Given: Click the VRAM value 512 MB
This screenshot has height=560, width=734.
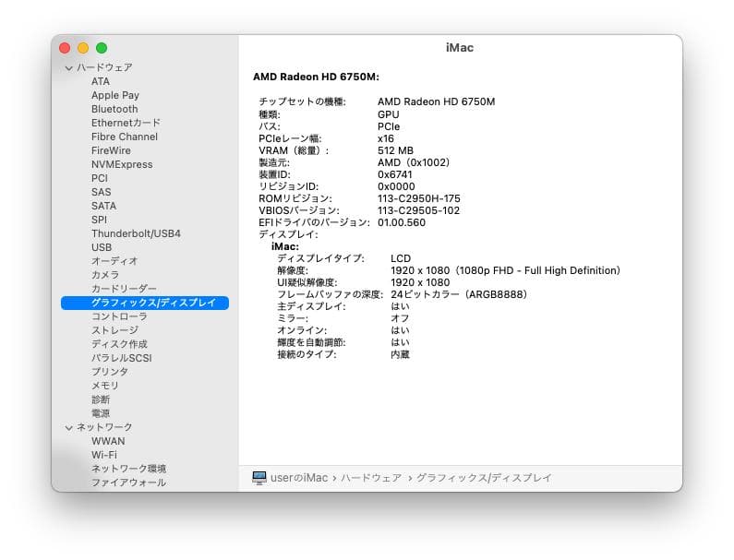Looking at the screenshot, I should coord(395,150).
